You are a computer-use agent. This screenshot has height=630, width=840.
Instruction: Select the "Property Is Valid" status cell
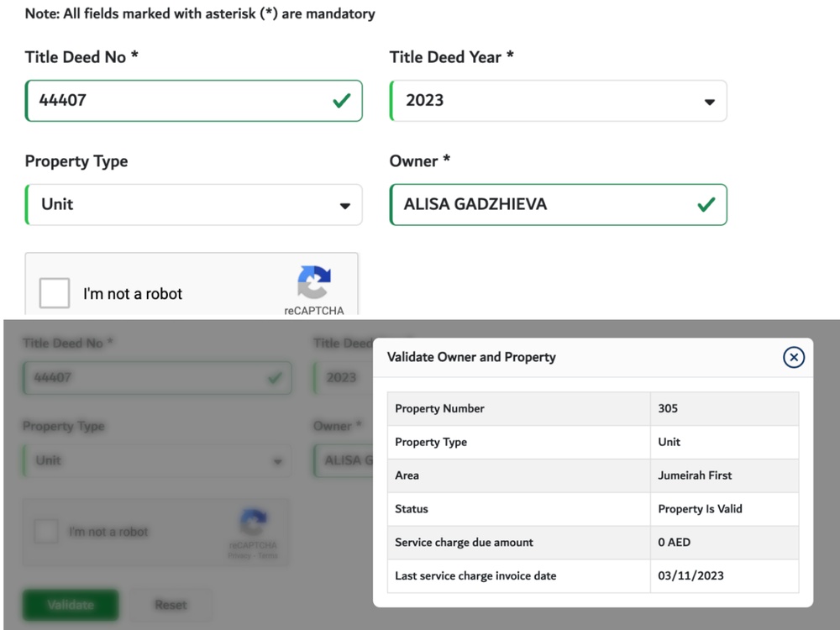point(700,509)
